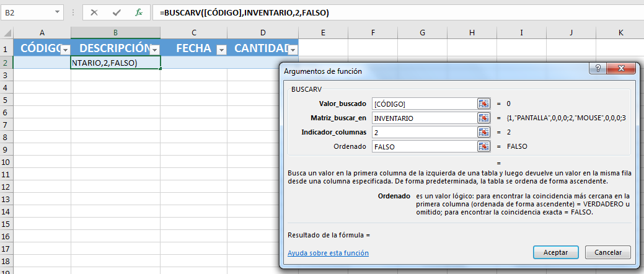Viewport: 644px width, 274px height.
Task: Click the dialog help question mark button
Action: 599,70
